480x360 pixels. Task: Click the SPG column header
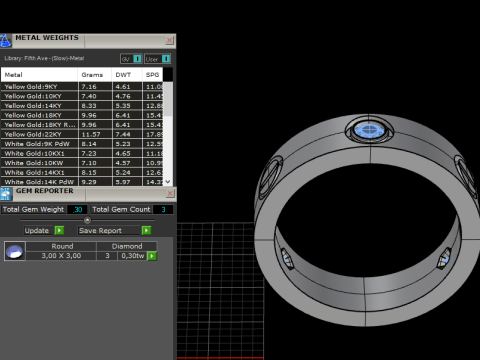pyautogui.click(x=153, y=75)
